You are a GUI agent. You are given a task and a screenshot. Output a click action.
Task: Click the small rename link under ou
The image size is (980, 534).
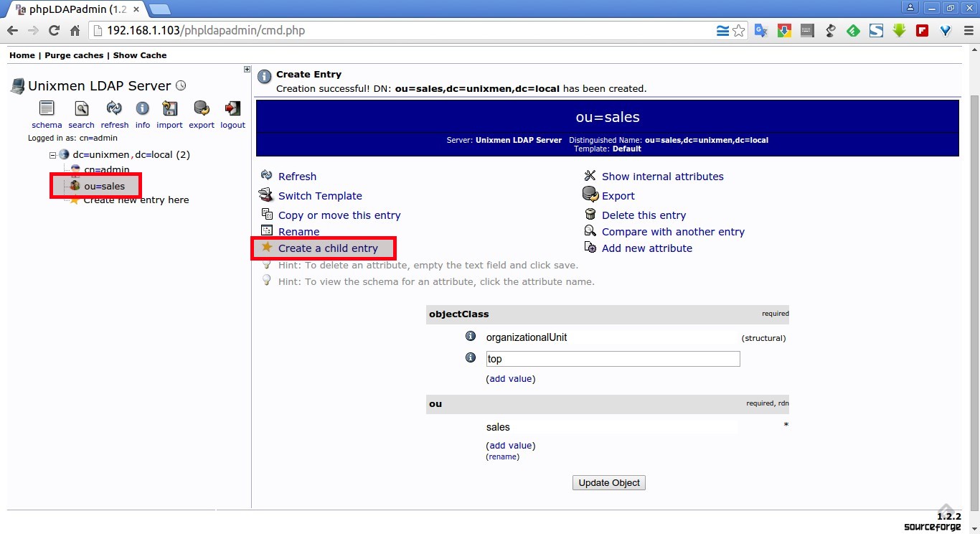(x=503, y=456)
